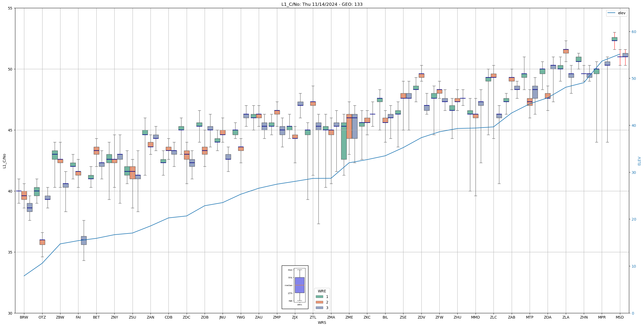Click the elev line legend entry
644x327 pixels.
[616, 13]
